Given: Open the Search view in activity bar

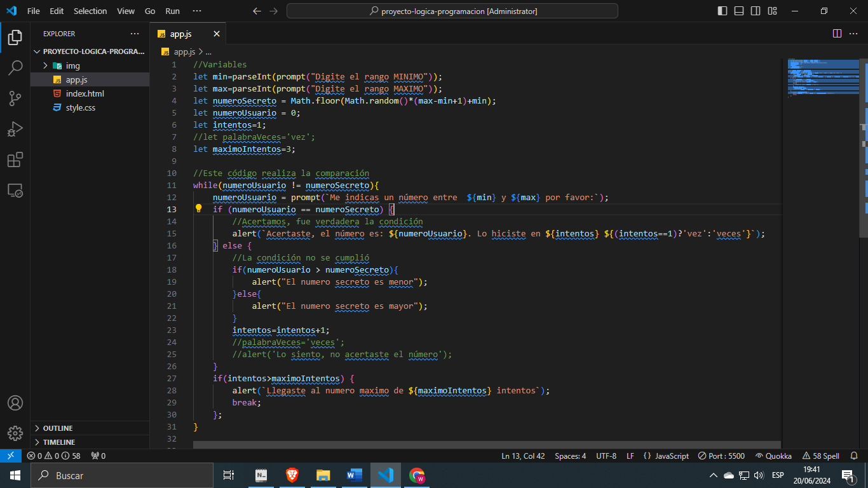Looking at the screenshot, I should (15, 68).
